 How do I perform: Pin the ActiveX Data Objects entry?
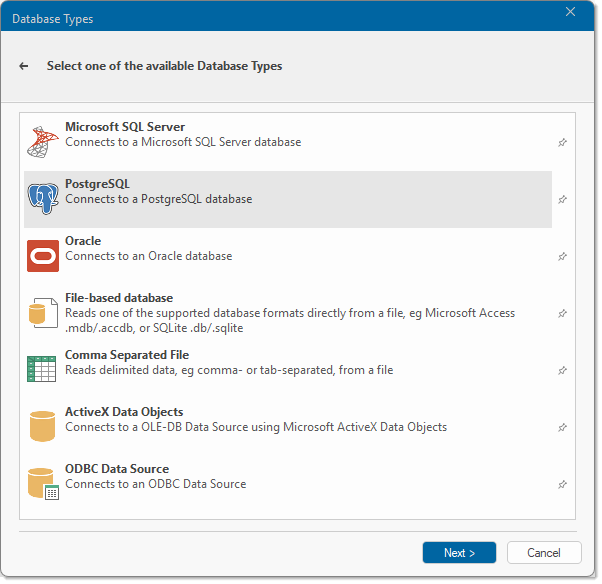tap(562, 427)
